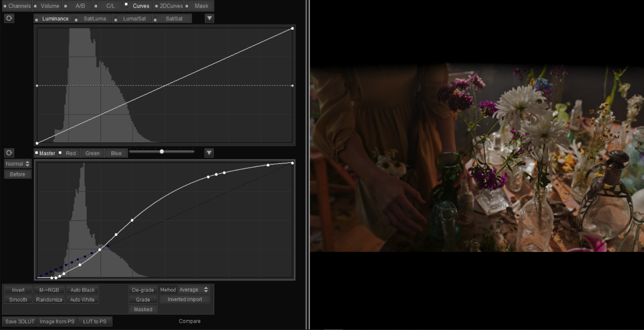Click the Compare label

(190, 321)
